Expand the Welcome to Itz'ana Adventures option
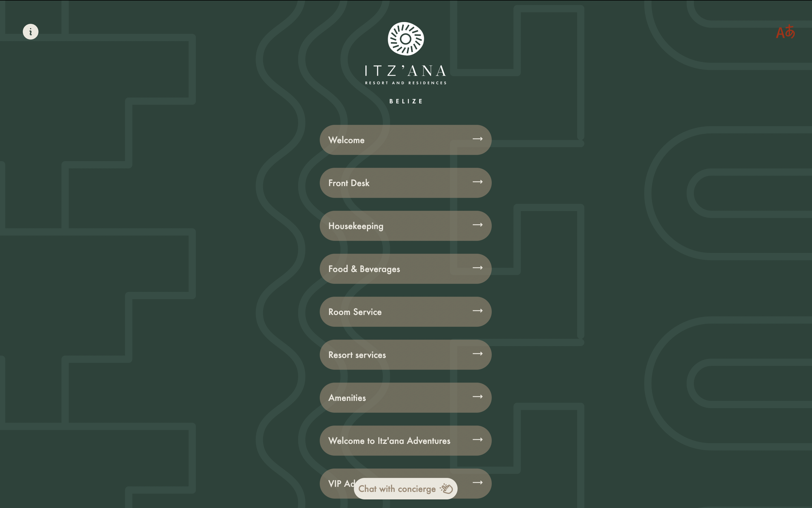 tap(406, 440)
